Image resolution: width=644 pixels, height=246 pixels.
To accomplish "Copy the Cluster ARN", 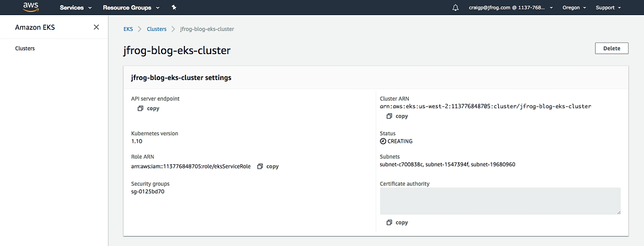I will [x=397, y=116].
